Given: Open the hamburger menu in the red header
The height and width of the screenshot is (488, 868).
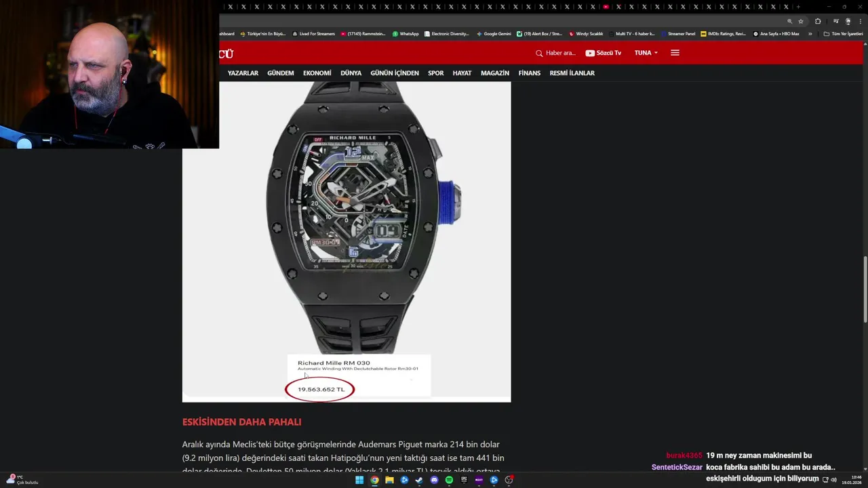Looking at the screenshot, I should 675,53.
